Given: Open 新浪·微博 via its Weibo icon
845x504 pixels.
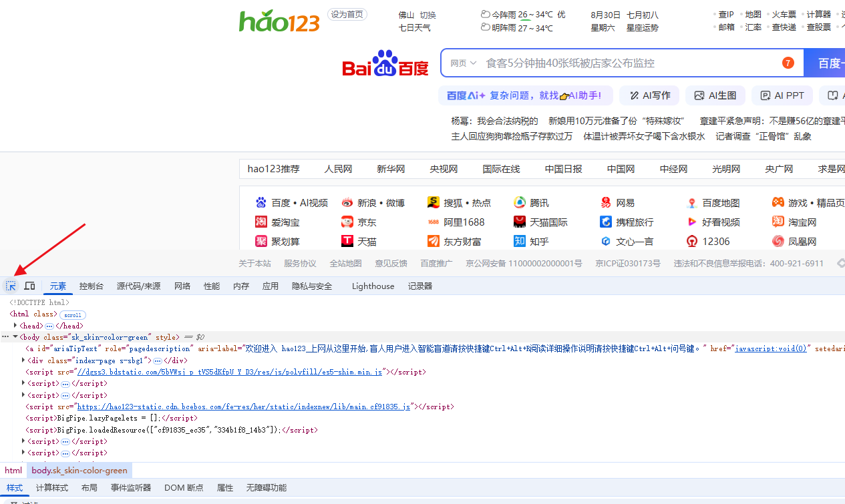Looking at the screenshot, I should pyautogui.click(x=347, y=203).
